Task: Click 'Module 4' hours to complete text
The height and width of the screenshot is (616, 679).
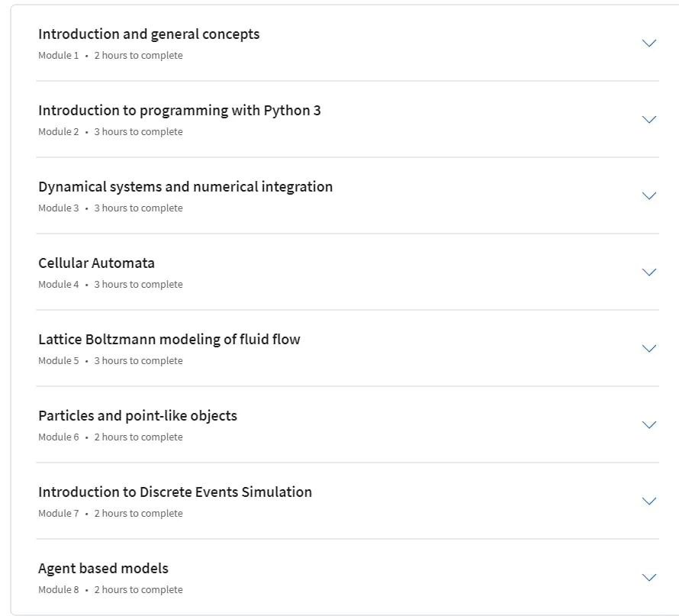Action: (x=139, y=285)
